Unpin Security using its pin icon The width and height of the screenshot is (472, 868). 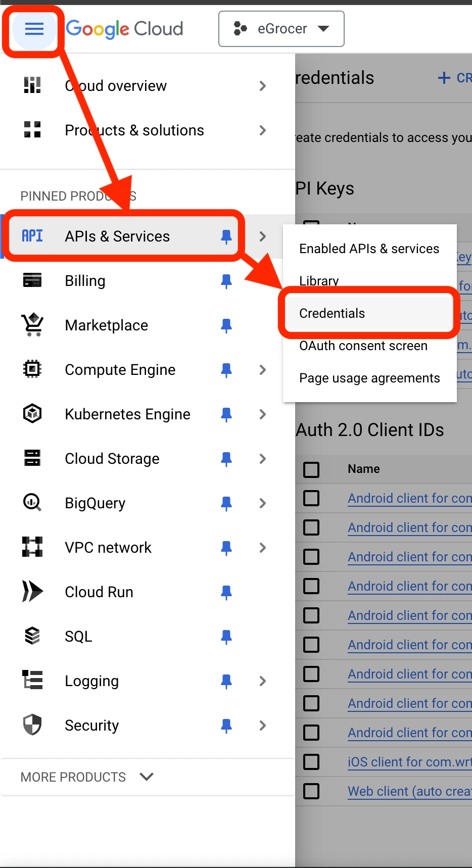click(226, 726)
